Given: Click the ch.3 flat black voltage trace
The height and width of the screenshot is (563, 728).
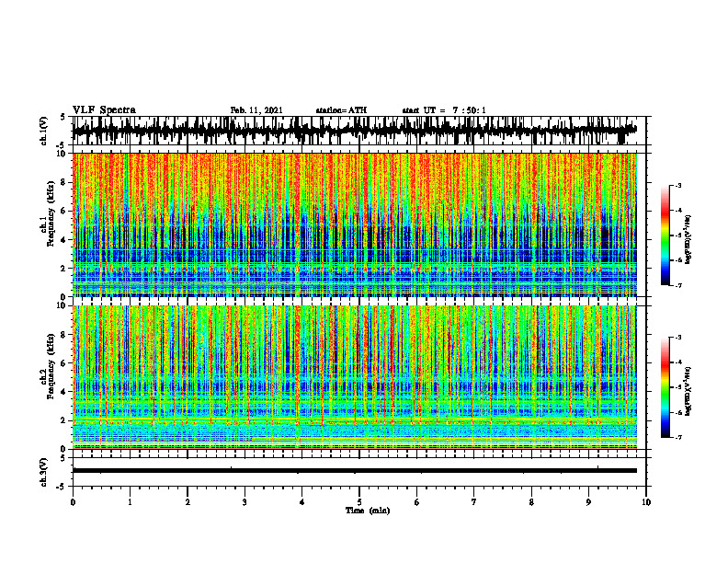Looking at the screenshot, I should [354, 471].
